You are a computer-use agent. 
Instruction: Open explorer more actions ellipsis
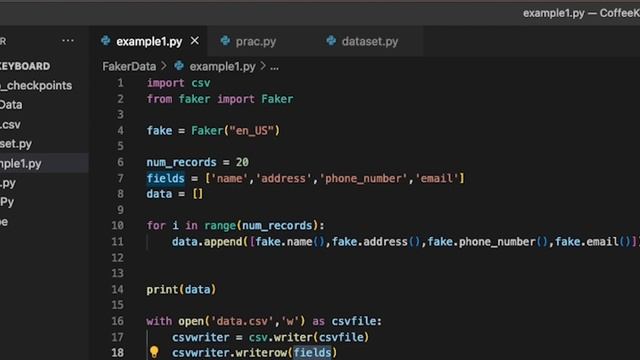(x=68, y=40)
